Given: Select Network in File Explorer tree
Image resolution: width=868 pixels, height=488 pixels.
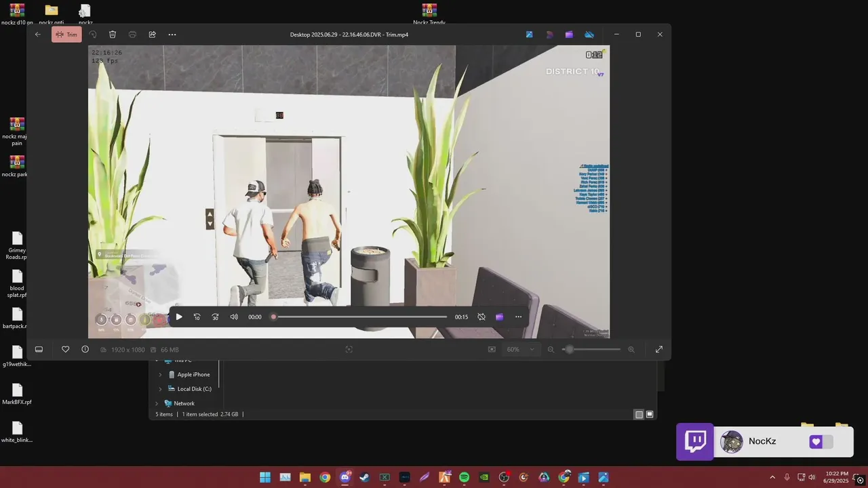Looking at the screenshot, I should pos(184,403).
